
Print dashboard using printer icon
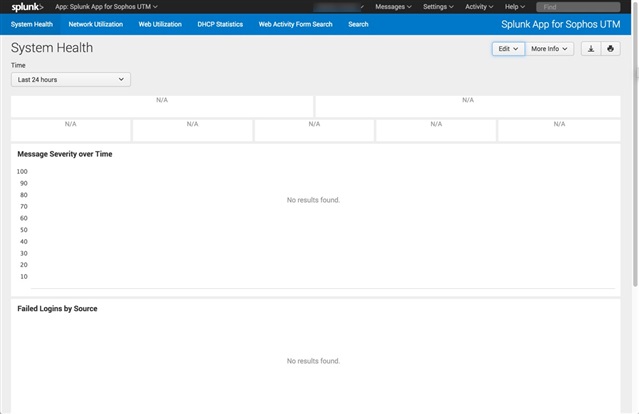610,49
